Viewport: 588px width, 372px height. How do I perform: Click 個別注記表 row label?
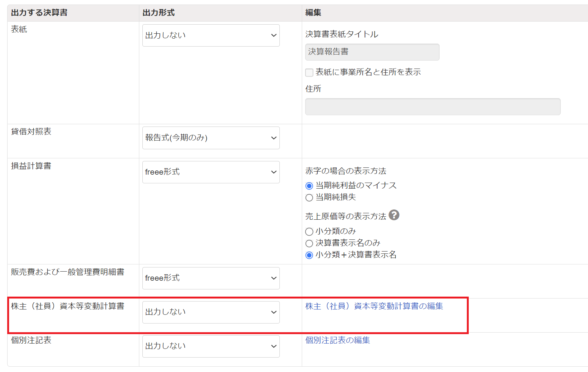(31, 340)
